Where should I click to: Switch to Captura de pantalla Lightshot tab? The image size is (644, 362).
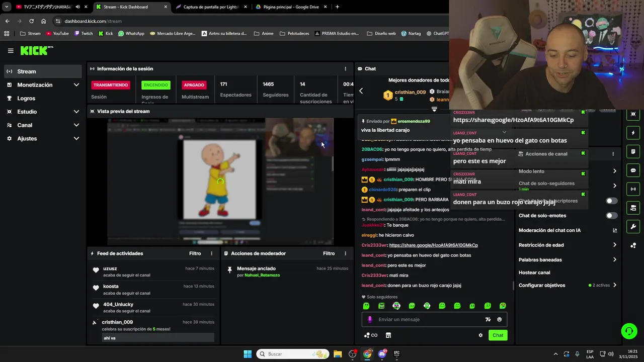click(211, 7)
